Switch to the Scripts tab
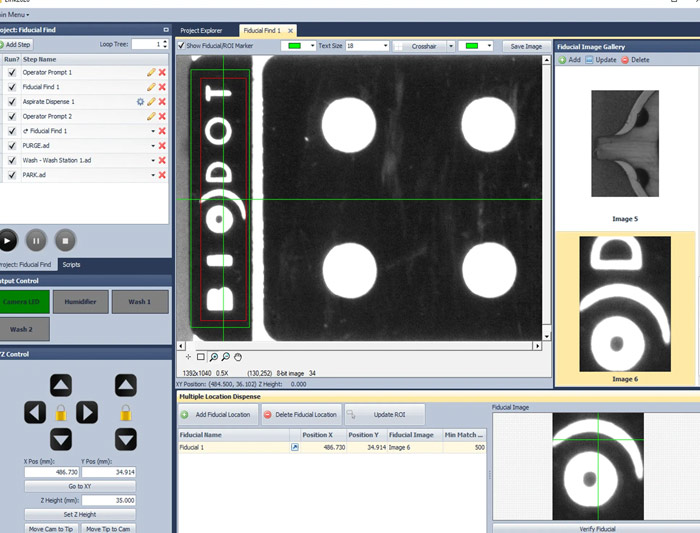The width and height of the screenshot is (700, 533). click(71, 265)
